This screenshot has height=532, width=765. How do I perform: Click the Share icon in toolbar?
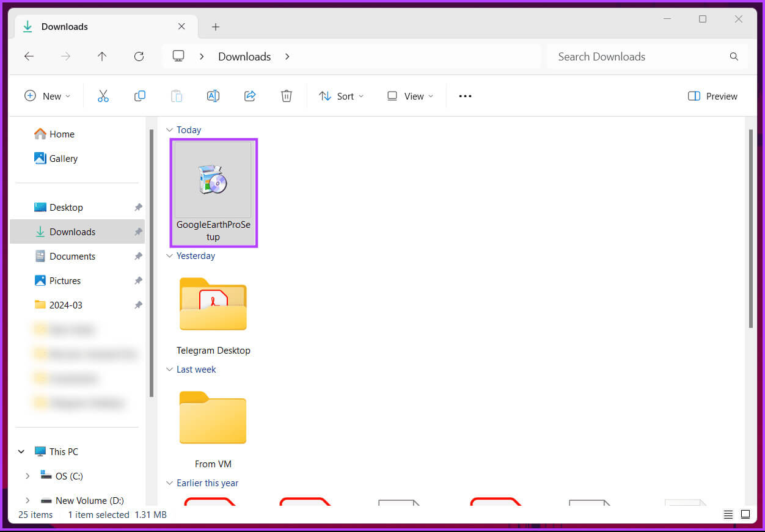[x=250, y=96]
